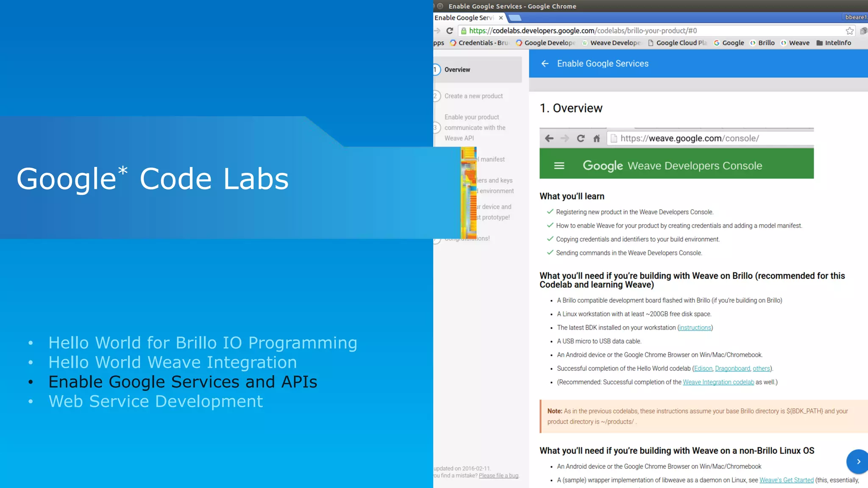Click the bbeare1 user profile button
Screen dimensions: 868x488
tap(855, 17)
